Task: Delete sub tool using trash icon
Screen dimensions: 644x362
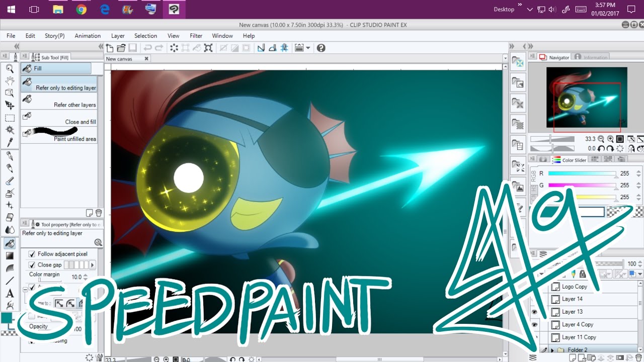Action: pos(99,213)
